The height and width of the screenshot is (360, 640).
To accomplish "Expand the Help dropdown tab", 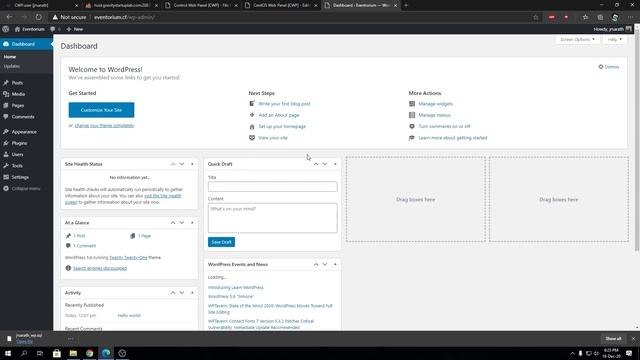I will 614,40.
